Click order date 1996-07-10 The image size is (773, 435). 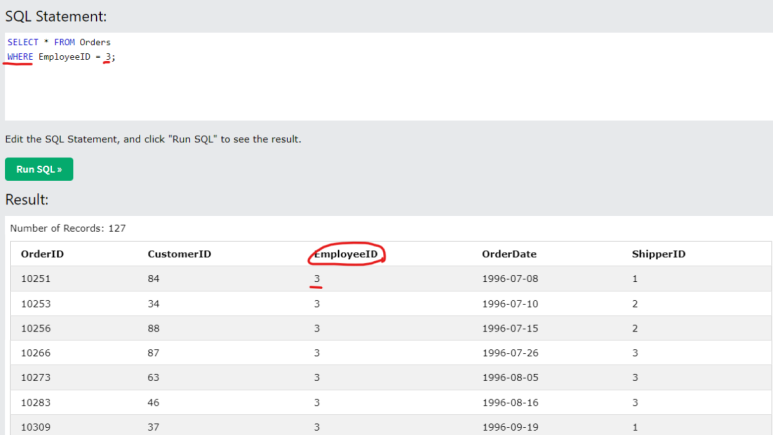(510, 304)
